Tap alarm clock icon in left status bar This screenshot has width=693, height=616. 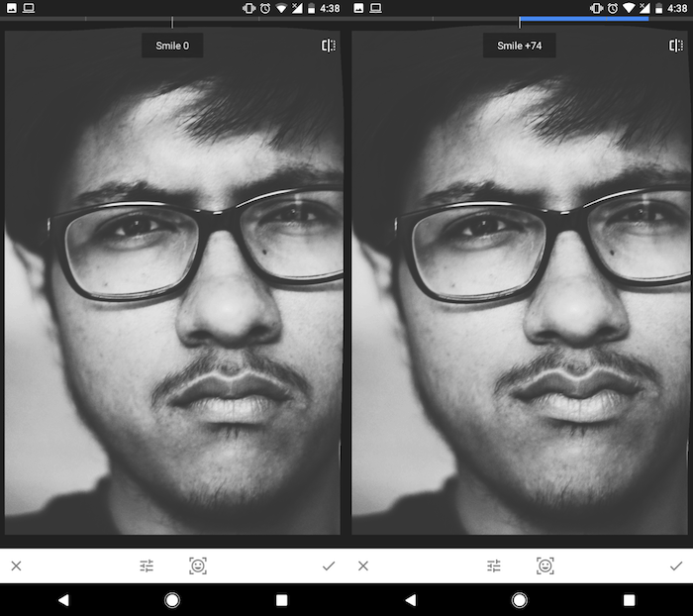pyautogui.click(x=265, y=8)
